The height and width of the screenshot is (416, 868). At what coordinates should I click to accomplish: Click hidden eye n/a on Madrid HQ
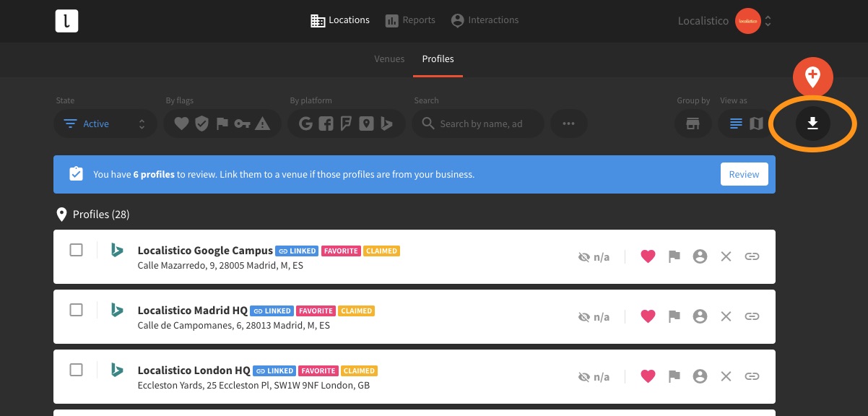coord(594,316)
